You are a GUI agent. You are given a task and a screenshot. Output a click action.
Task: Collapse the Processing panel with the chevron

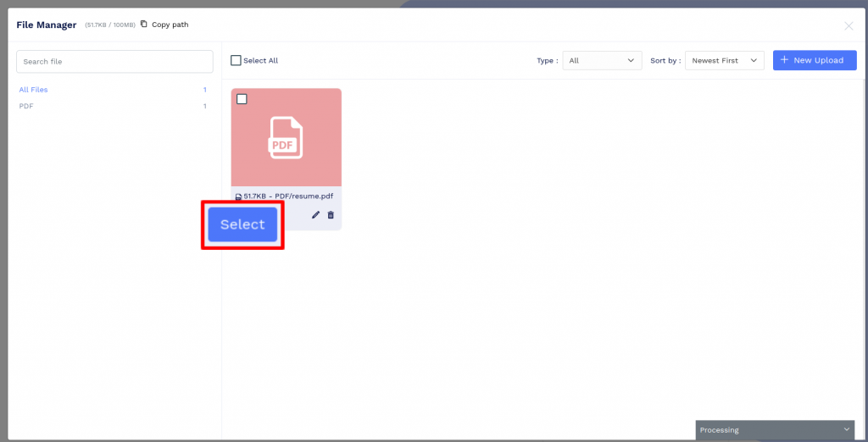click(x=846, y=429)
